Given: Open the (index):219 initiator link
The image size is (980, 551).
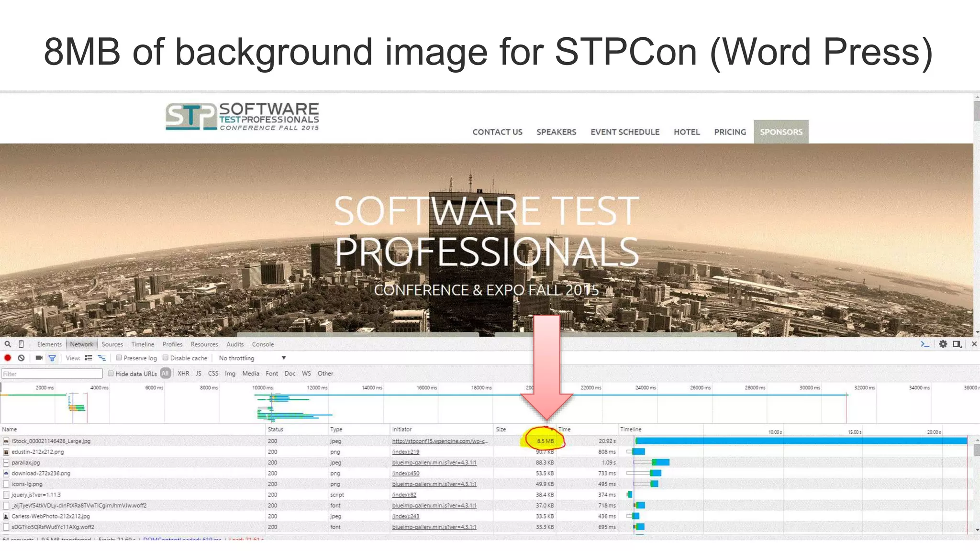Looking at the screenshot, I should pyautogui.click(x=405, y=452).
